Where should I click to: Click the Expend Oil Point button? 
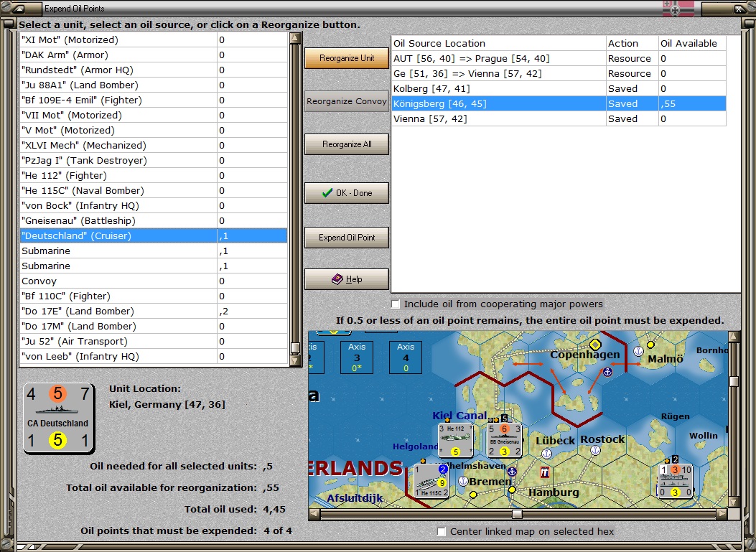[x=347, y=237]
